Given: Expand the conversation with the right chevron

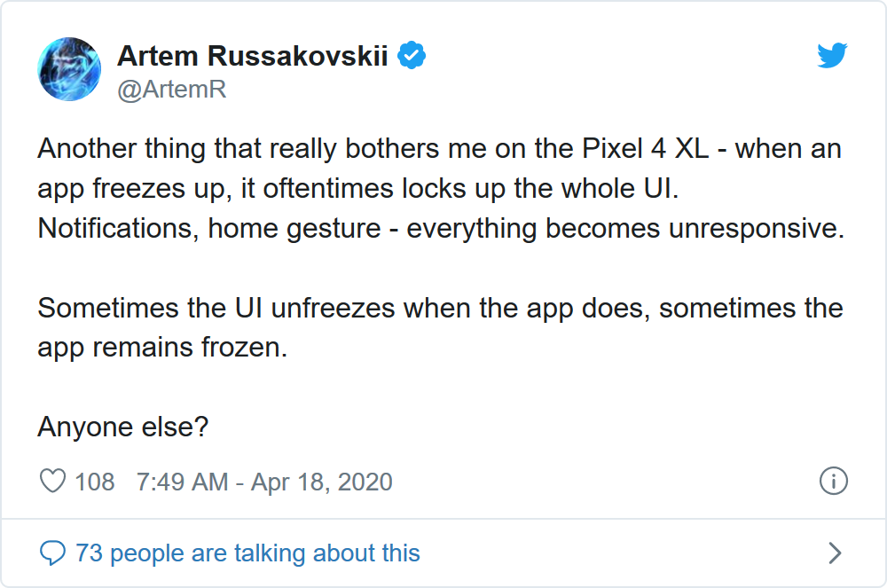Looking at the screenshot, I should (x=834, y=553).
